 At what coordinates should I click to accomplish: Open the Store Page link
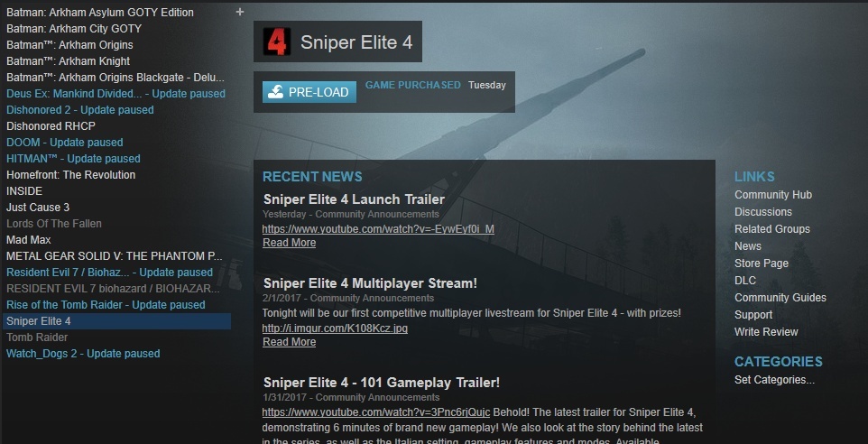762,264
